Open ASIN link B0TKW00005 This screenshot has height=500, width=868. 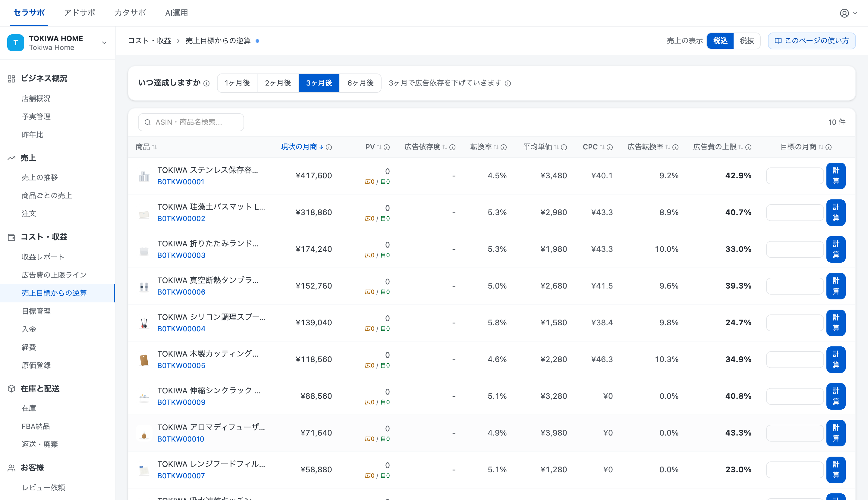[181, 366]
